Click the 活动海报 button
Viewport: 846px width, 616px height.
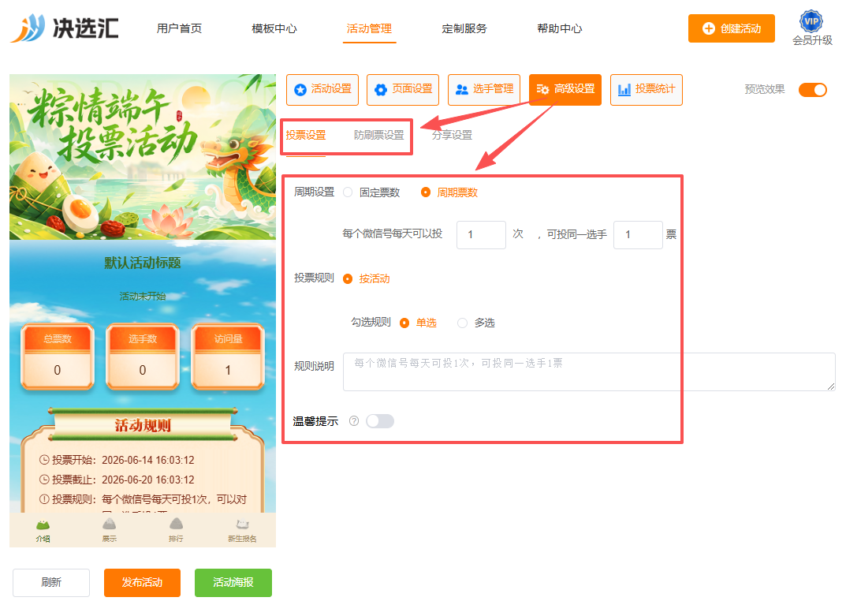(233, 583)
